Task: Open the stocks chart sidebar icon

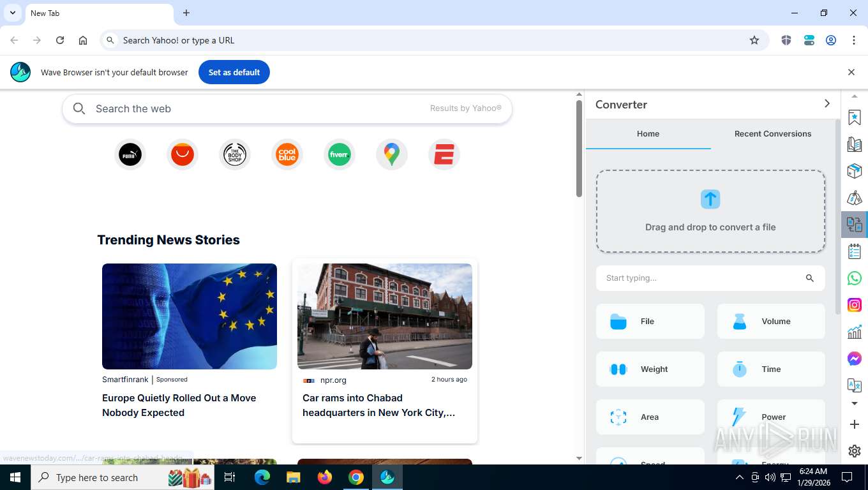Action: point(855,332)
